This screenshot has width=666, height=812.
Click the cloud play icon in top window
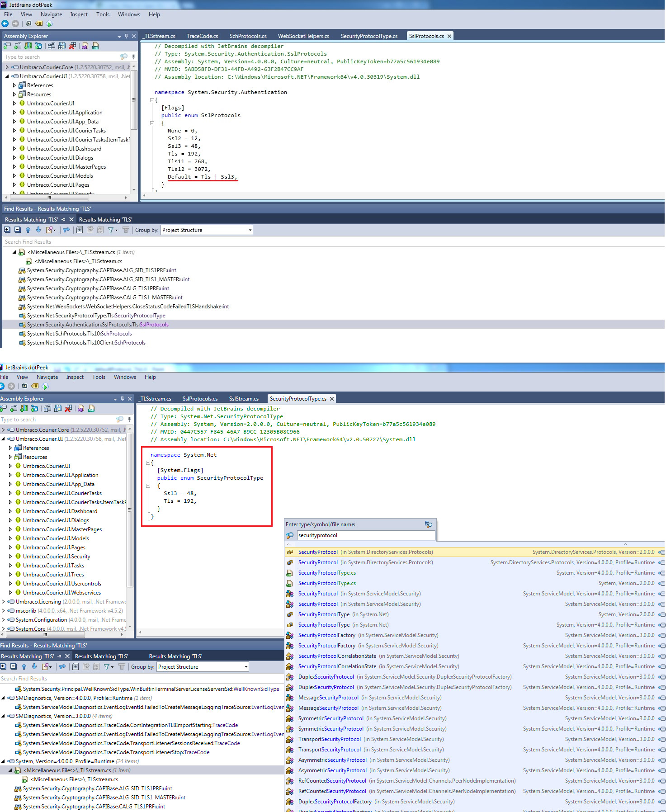[49, 24]
